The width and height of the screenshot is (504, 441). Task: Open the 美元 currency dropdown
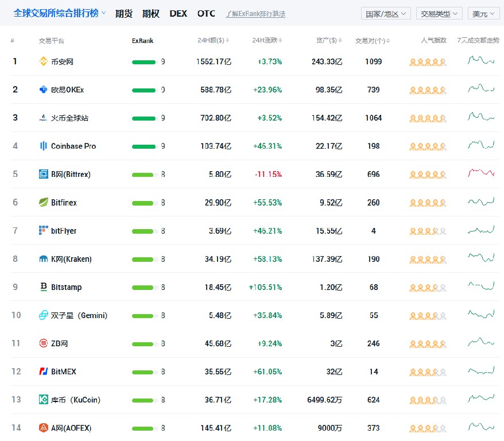click(x=483, y=14)
